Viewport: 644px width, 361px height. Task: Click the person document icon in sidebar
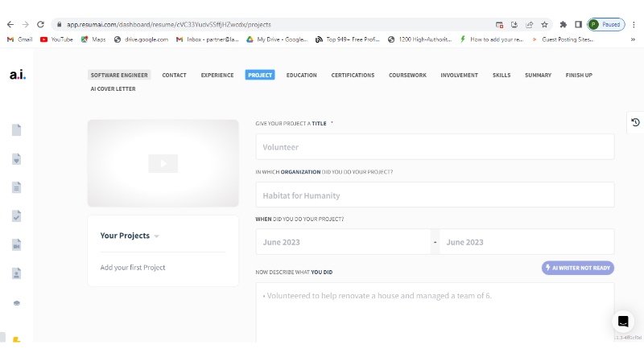click(16, 273)
